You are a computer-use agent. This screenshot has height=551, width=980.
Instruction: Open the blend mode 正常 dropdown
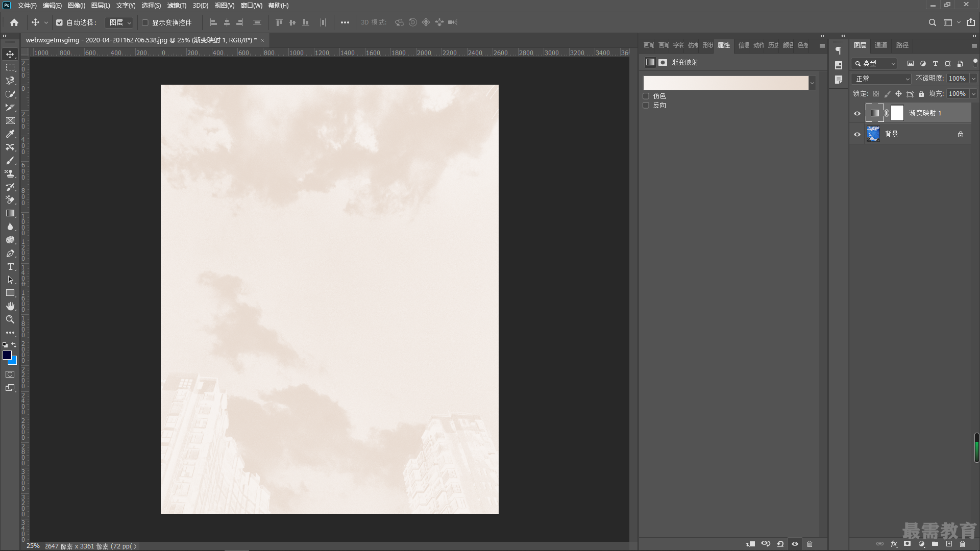point(882,79)
